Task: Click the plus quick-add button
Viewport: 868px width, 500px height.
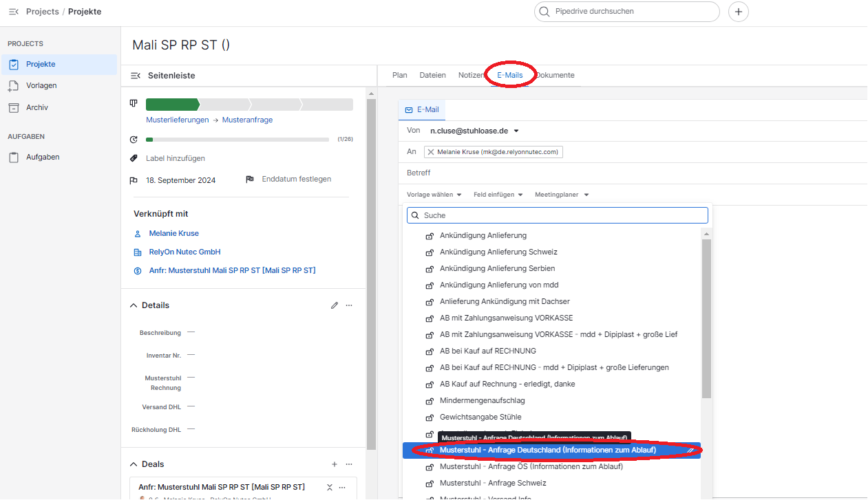Action: click(739, 12)
